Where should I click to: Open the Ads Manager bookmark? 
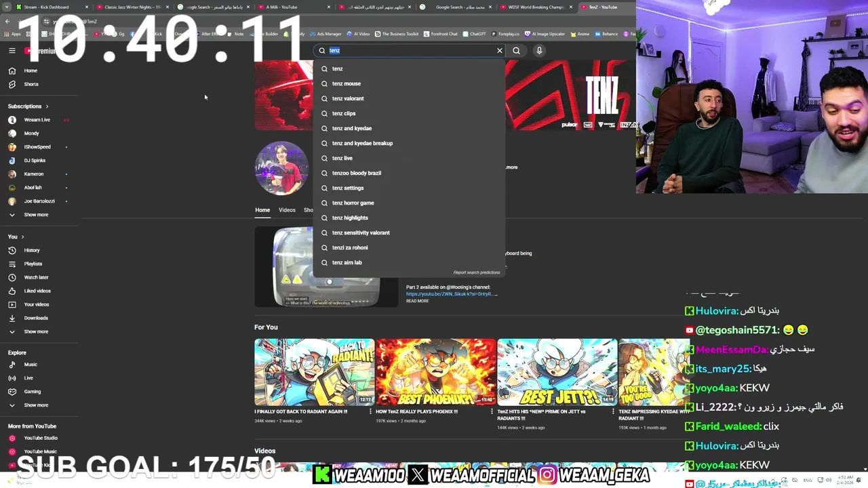pos(325,34)
